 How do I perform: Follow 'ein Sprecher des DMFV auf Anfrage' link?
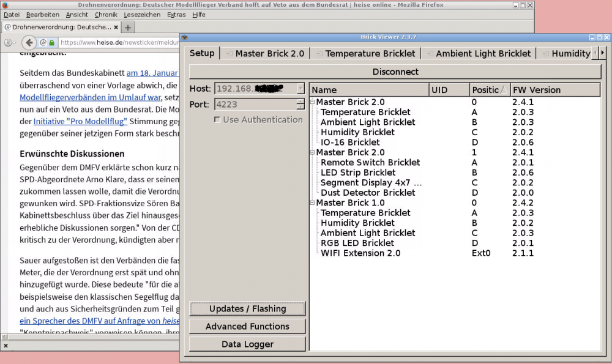(100, 321)
